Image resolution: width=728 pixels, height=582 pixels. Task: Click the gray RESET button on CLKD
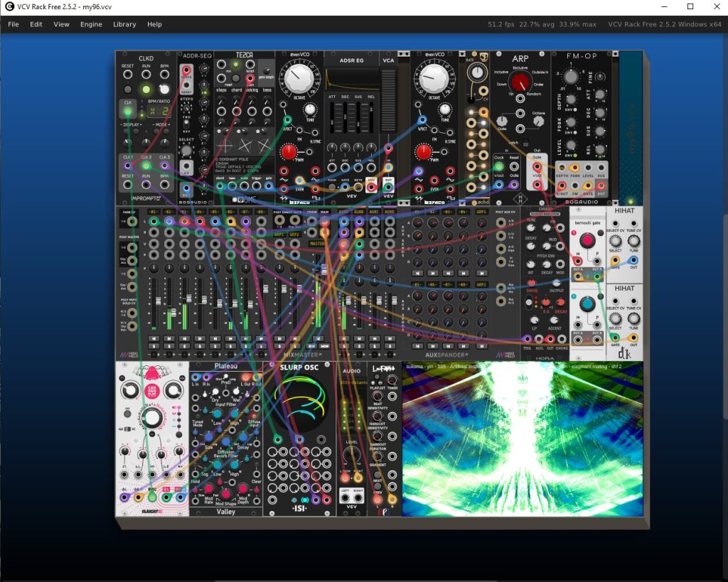[128, 89]
